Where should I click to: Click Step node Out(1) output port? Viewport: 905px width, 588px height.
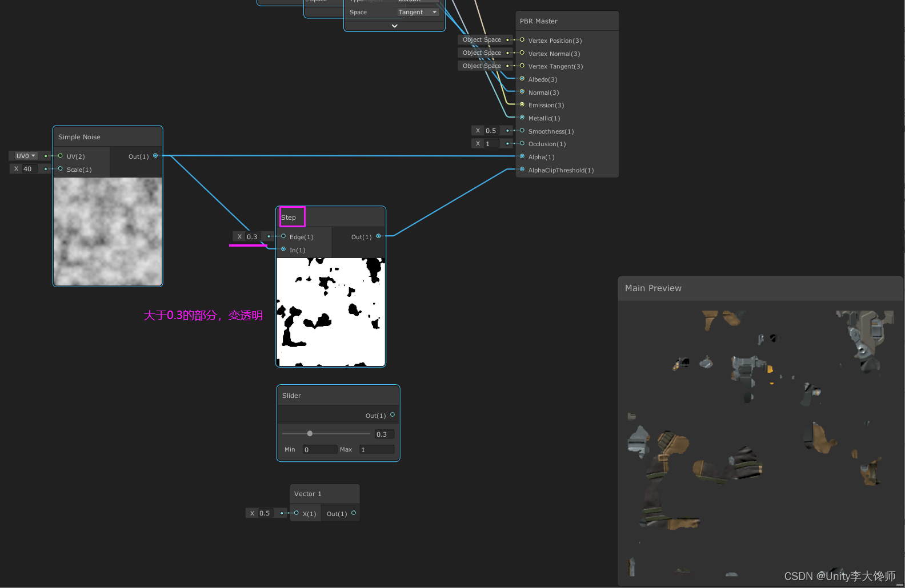coord(378,236)
